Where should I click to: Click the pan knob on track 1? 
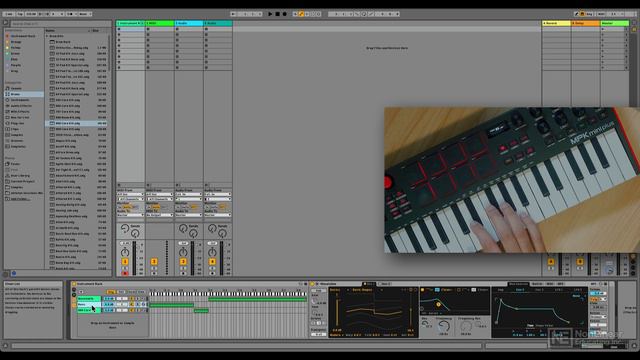pyautogui.click(x=125, y=252)
